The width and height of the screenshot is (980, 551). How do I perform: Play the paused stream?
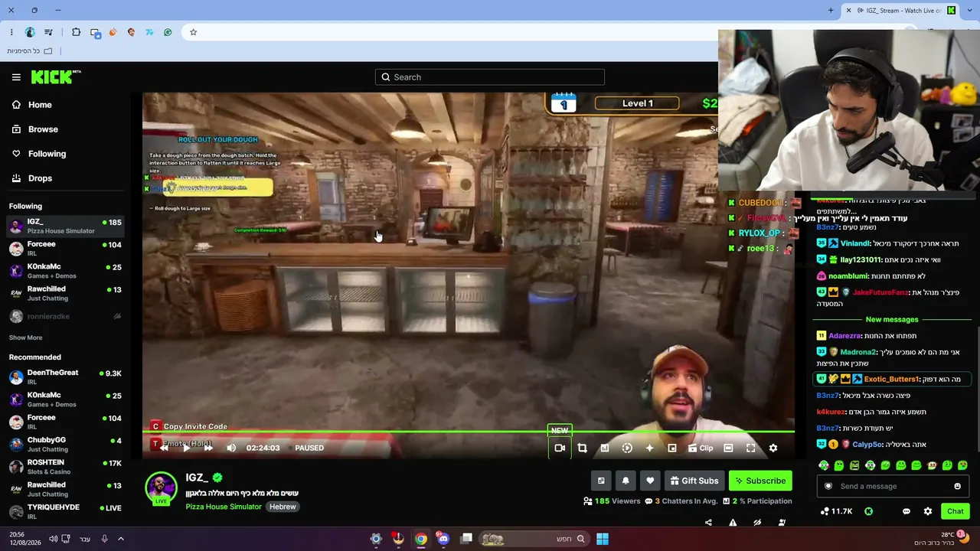[186, 448]
